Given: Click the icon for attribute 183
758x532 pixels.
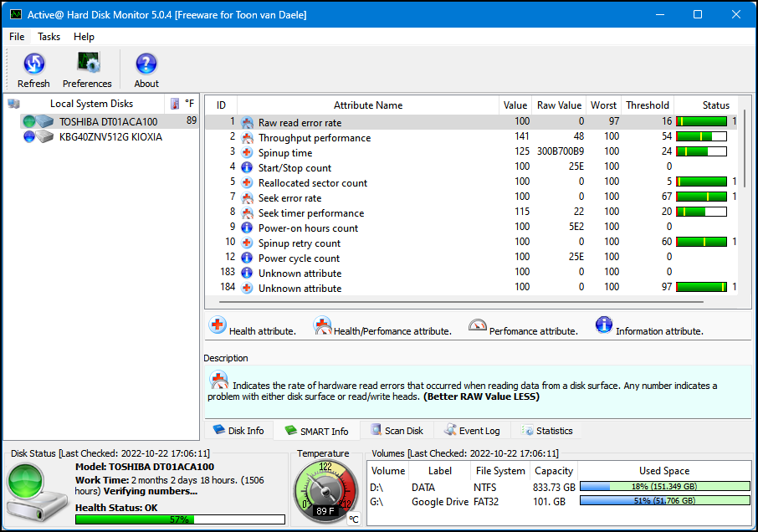Looking at the screenshot, I should 247,273.
